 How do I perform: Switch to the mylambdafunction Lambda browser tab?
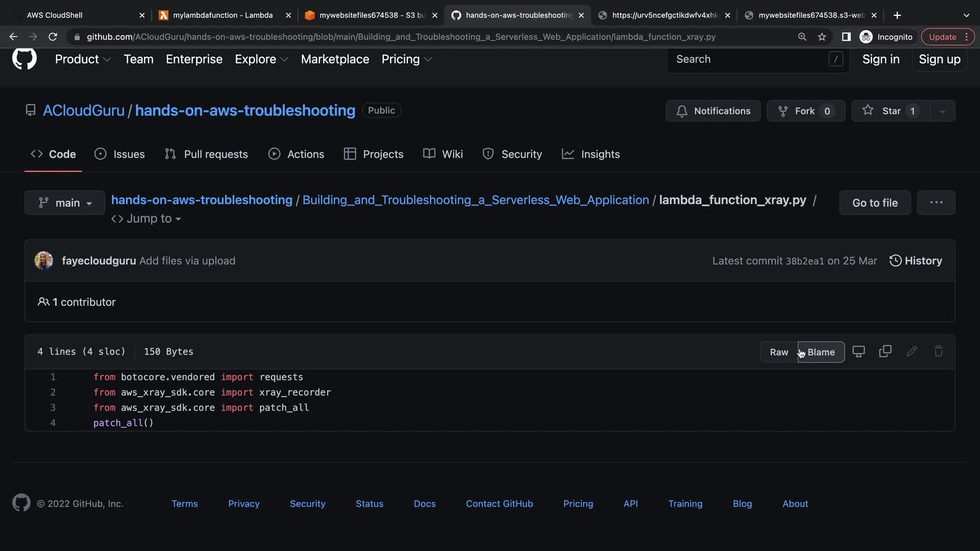pyautogui.click(x=223, y=15)
